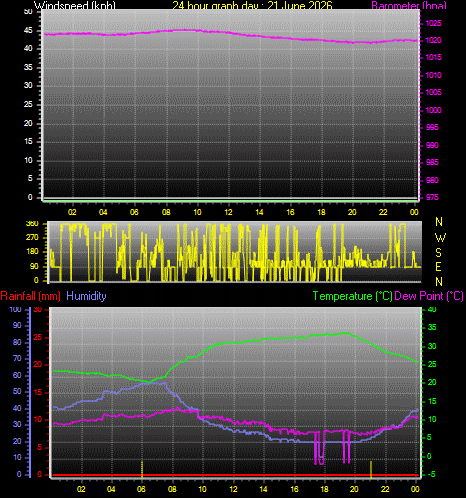Screen dimensions: 466x498
Task: Click the compass letter "W" beside direction graph
Action: click(440, 238)
